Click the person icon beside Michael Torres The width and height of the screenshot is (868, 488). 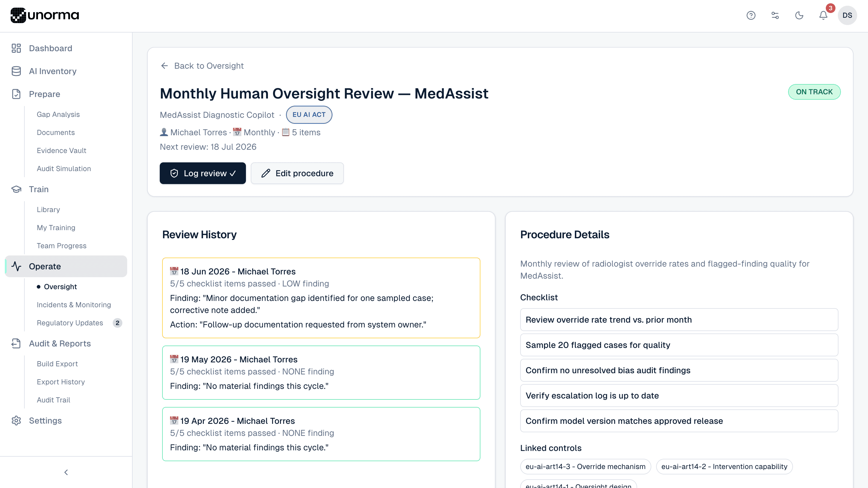(x=164, y=132)
